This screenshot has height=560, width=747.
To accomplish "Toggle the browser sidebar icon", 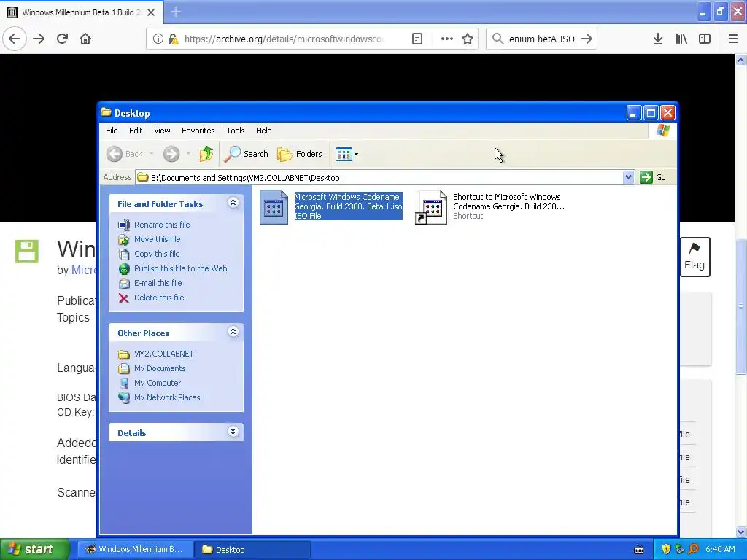I will (x=705, y=39).
